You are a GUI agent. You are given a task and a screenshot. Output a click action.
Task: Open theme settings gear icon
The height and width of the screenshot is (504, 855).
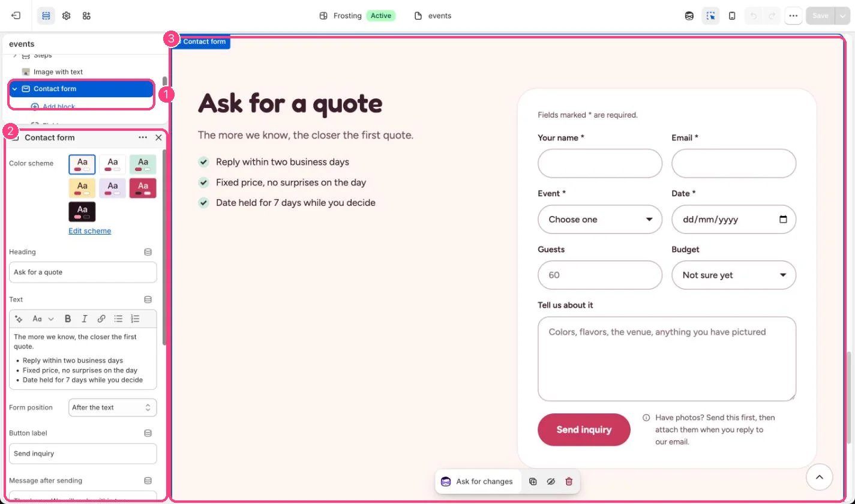coord(67,16)
